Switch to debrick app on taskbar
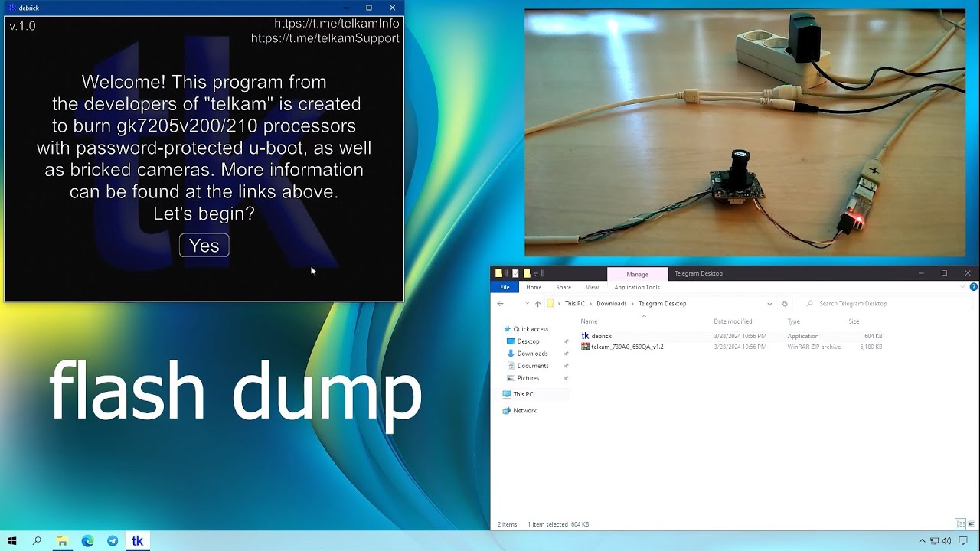The height and width of the screenshot is (551, 980). pyautogui.click(x=138, y=541)
